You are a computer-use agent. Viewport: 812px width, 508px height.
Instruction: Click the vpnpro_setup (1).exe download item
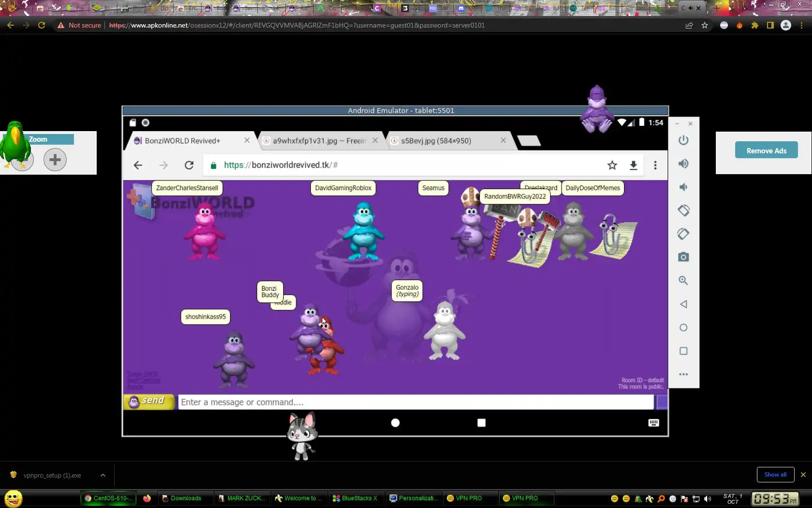[52, 476]
